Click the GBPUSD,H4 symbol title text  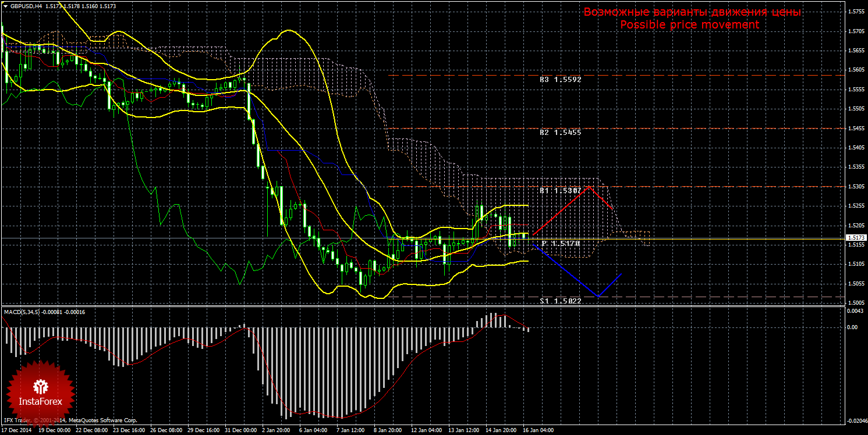(x=26, y=5)
